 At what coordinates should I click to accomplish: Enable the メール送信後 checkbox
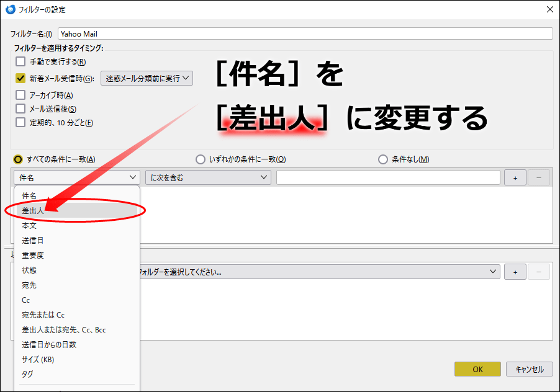point(20,109)
